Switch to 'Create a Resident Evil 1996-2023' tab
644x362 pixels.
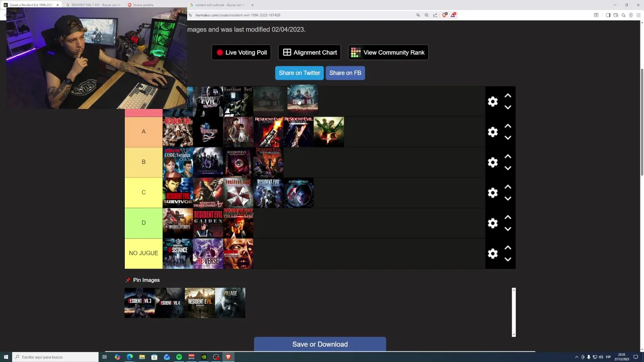pyautogui.click(x=31, y=5)
